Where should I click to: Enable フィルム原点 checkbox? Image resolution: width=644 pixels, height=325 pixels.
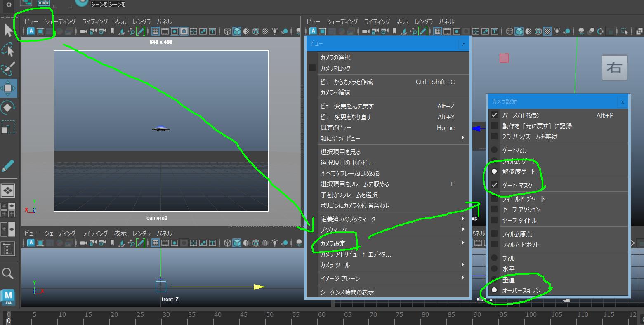coord(494,234)
